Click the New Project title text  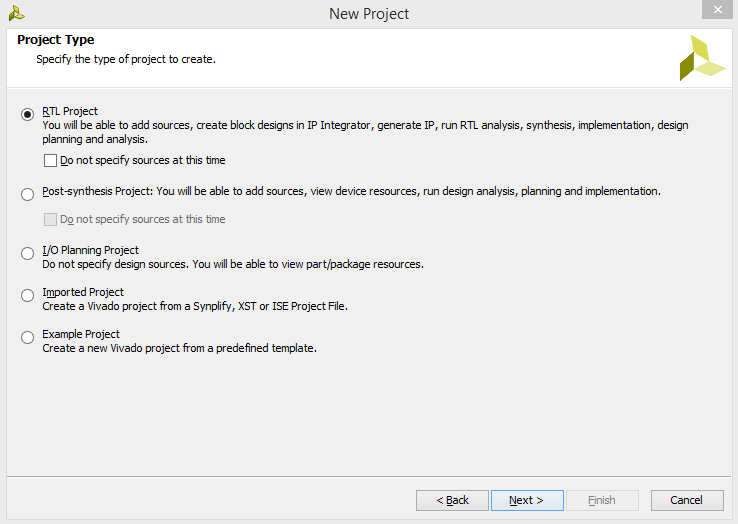click(x=369, y=14)
